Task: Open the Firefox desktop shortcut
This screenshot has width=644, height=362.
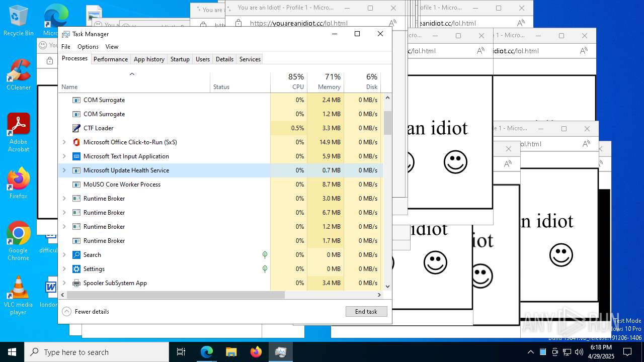Action: click(18, 184)
